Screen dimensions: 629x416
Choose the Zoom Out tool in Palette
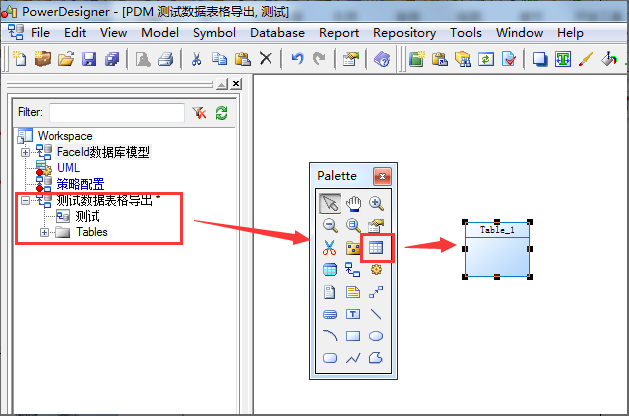[x=330, y=225]
